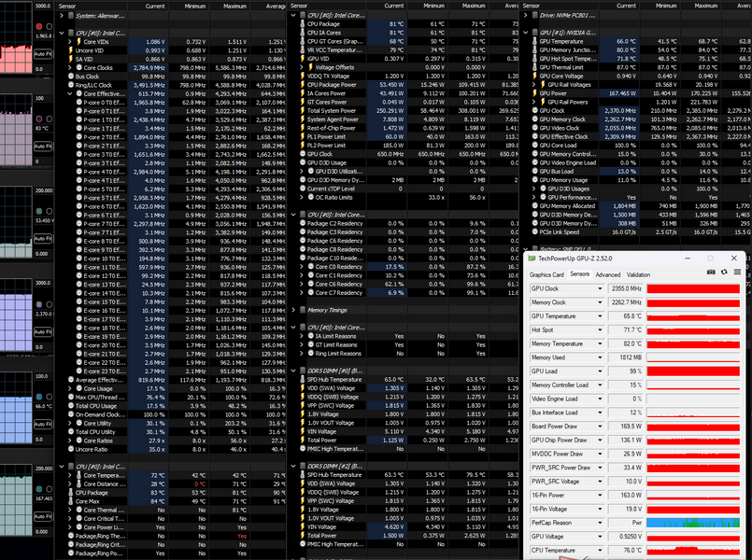Expand the System: Alienware sensor group
752x560 pixels.
pos(62,16)
